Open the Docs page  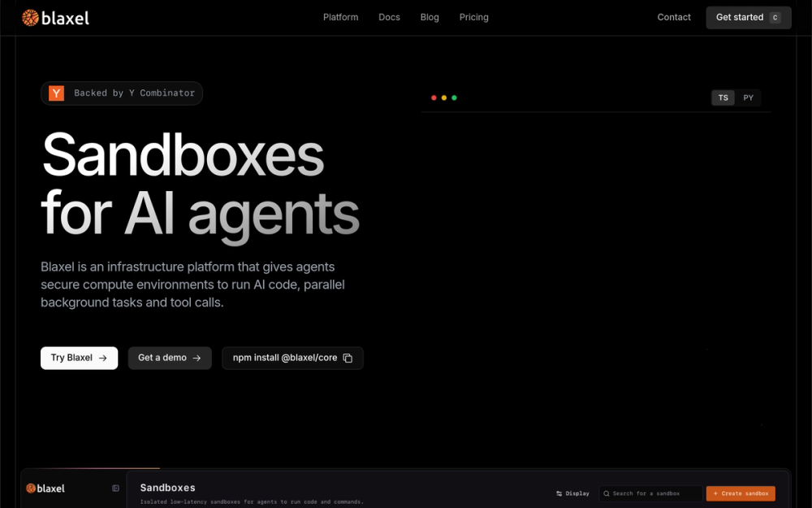(389, 17)
